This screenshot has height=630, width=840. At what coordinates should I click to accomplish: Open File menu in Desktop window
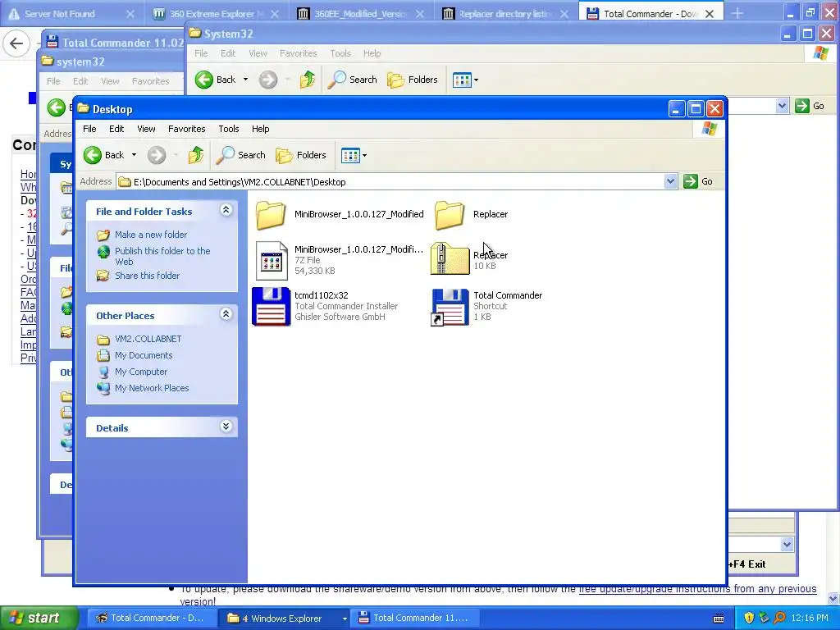(89, 129)
